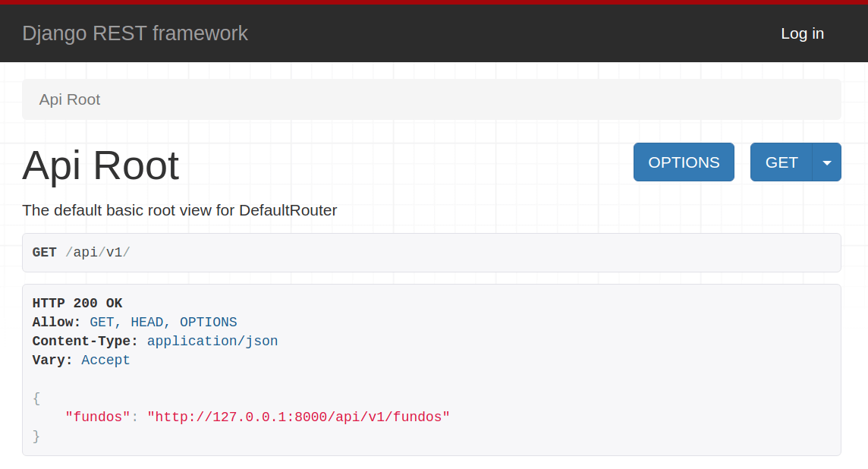Screen dimensions: 868x469
Task: Click the DefaultRouter description text
Action: coord(180,210)
